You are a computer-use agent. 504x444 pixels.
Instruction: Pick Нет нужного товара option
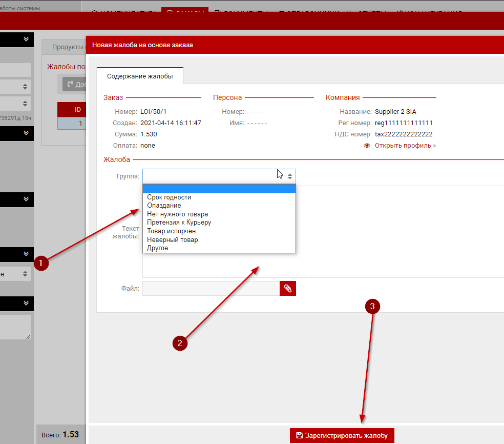pyautogui.click(x=177, y=214)
